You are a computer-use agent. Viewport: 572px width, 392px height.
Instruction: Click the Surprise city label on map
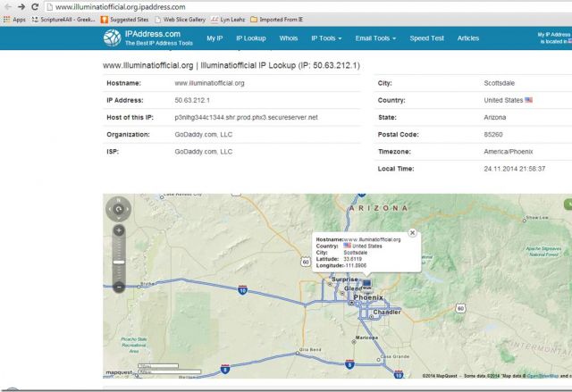point(345,279)
